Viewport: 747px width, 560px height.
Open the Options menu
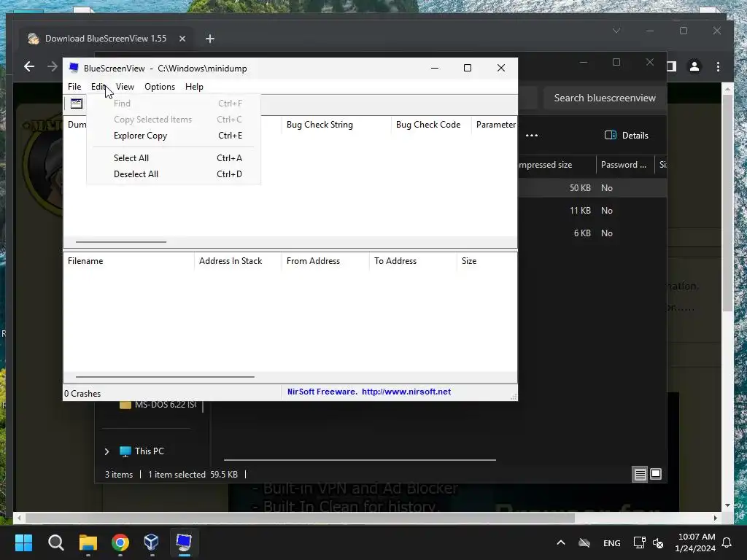[x=160, y=87]
